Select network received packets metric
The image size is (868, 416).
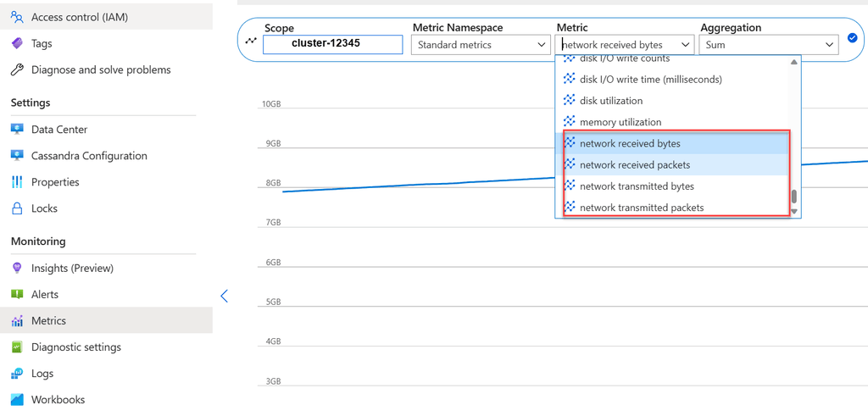click(x=634, y=165)
